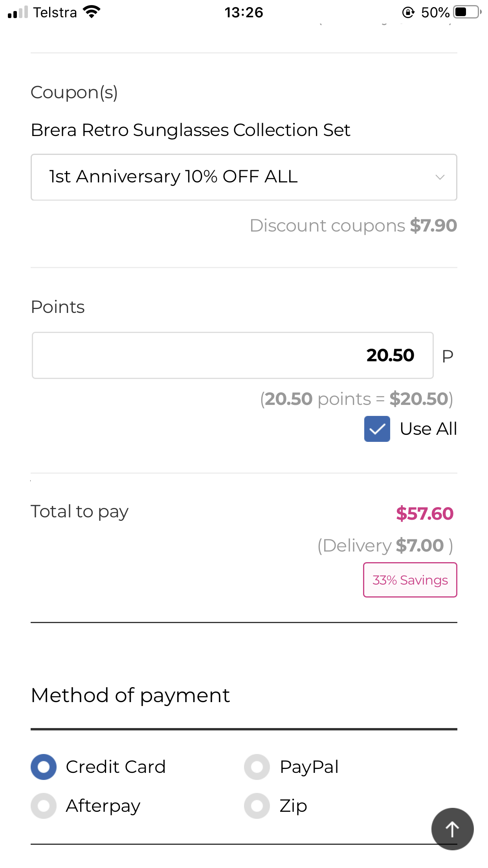
Task: Tap the Delivery $7.00 note
Action: pyautogui.click(x=385, y=546)
